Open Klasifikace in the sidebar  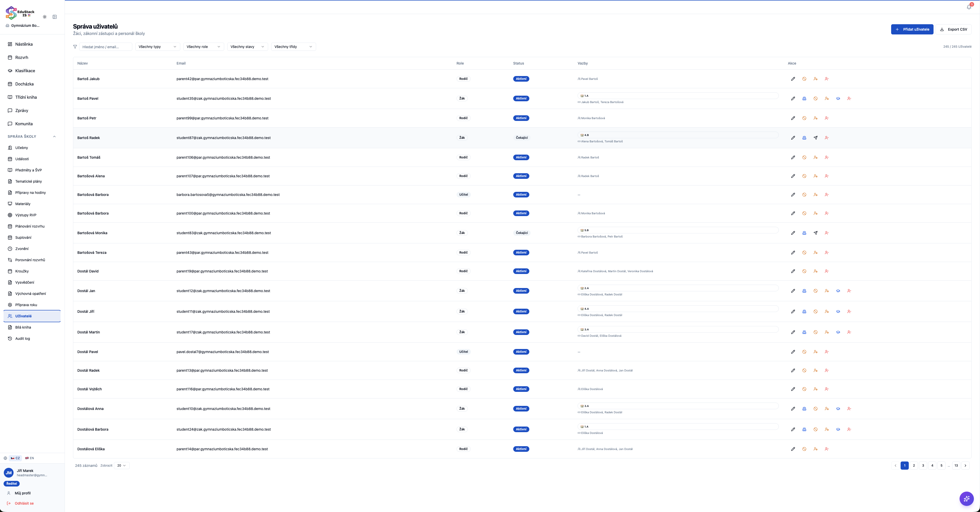(32, 71)
